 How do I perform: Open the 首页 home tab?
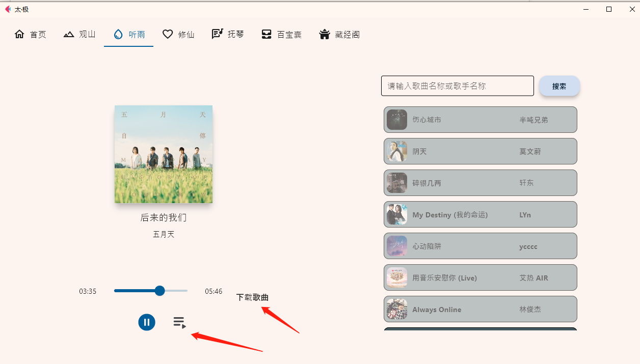31,35
